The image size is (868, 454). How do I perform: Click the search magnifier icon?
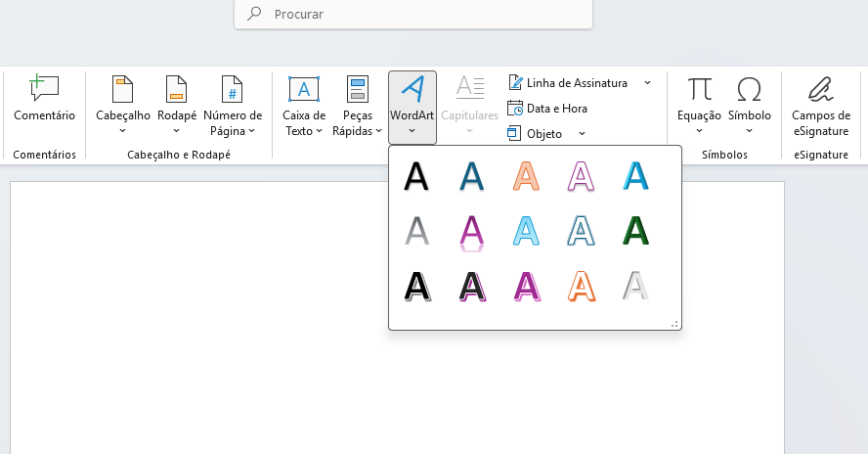pos(254,14)
